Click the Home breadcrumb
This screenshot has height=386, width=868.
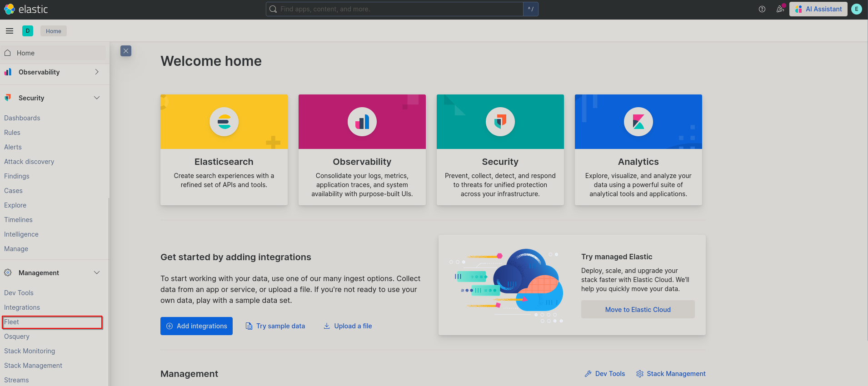coord(54,31)
